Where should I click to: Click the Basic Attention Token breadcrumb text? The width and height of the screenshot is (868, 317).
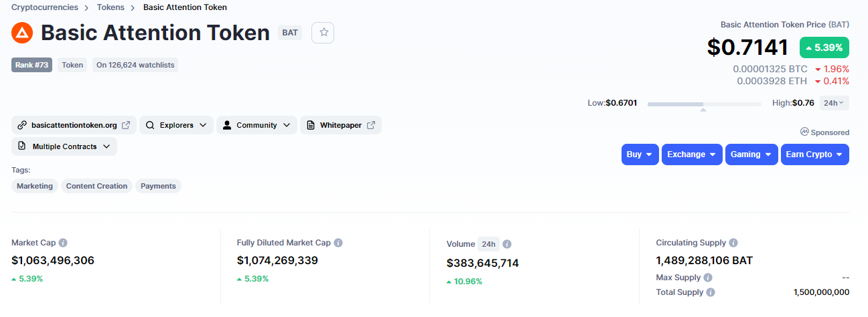[x=185, y=7]
